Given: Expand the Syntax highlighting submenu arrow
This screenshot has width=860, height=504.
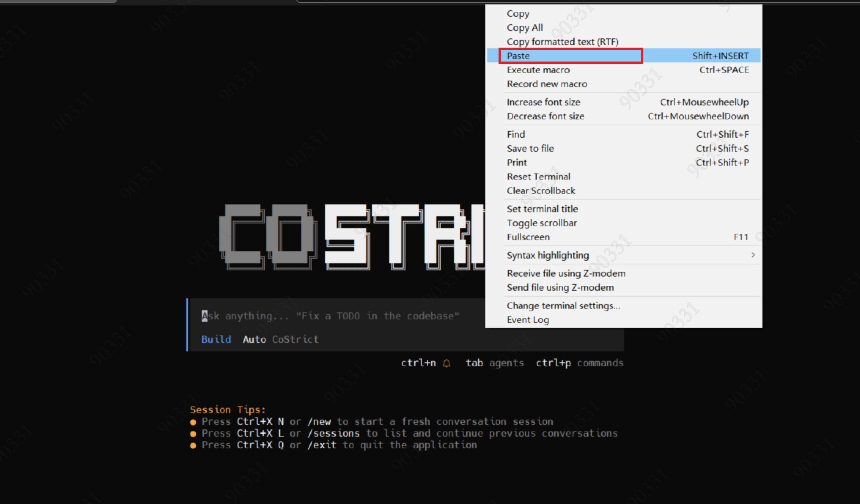Looking at the screenshot, I should [753, 255].
